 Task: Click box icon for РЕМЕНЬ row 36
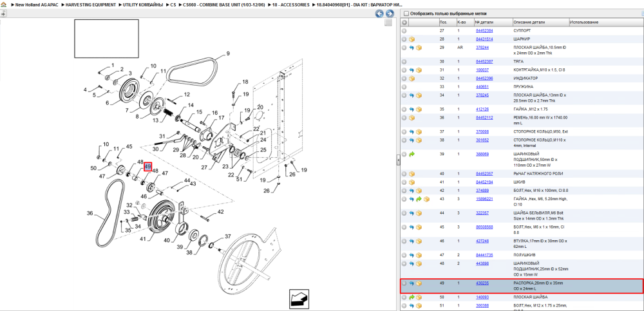tap(412, 118)
